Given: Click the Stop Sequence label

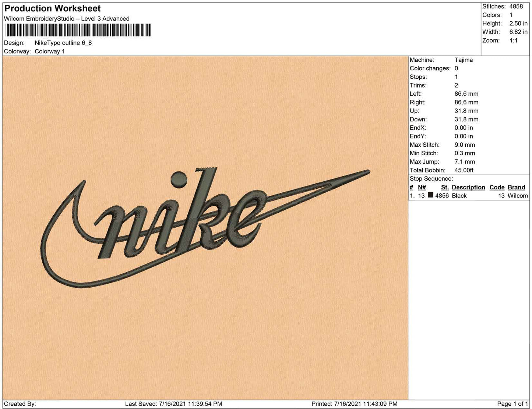Looking at the screenshot, I should click(x=431, y=179).
